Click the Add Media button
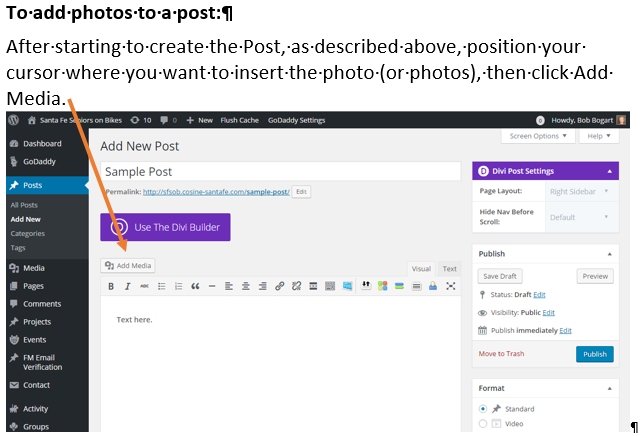 click(128, 266)
